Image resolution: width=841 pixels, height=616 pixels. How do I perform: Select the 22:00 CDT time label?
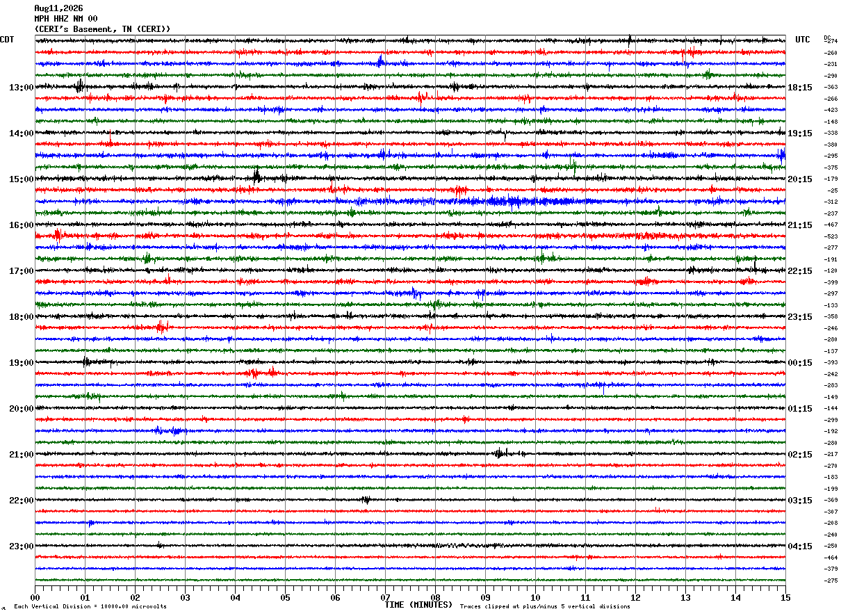coord(22,501)
